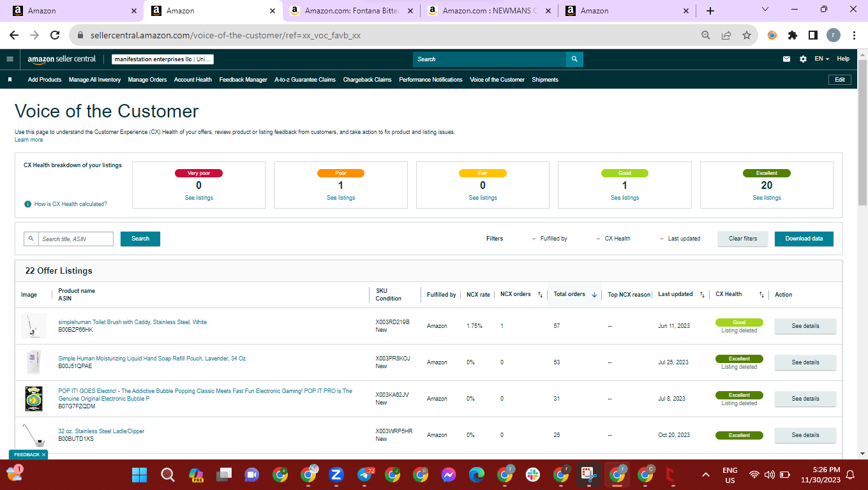Open the EN language dropdown
This screenshot has width=868, height=490.
tap(822, 59)
